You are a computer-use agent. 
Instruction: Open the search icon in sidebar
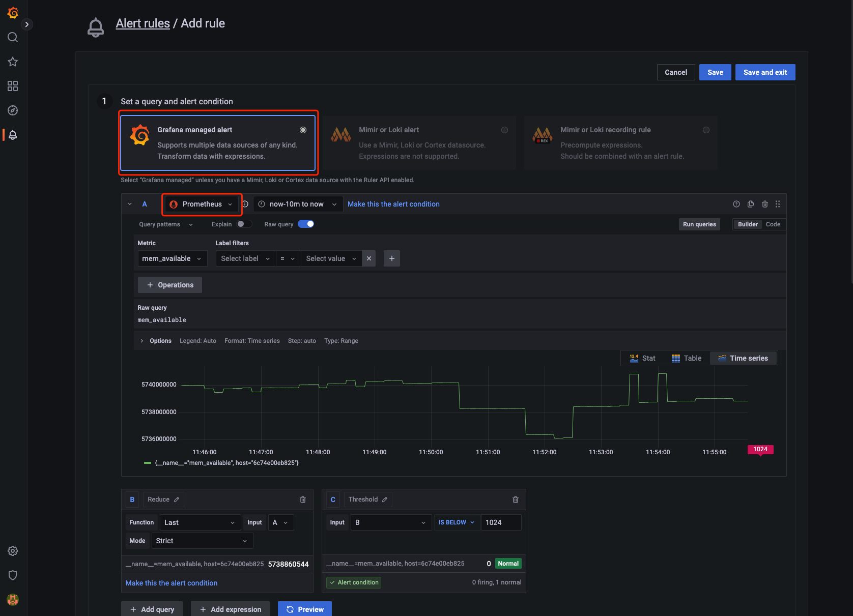pyautogui.click(x=13, y=37)
